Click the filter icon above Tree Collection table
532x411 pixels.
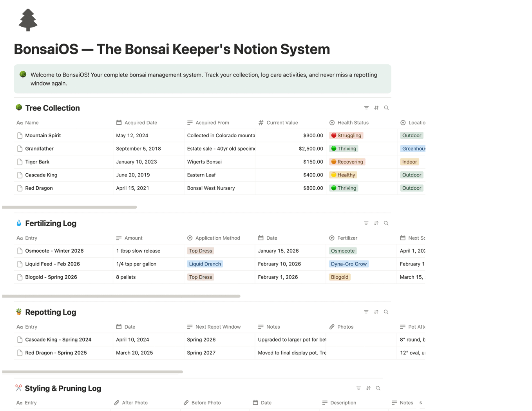pyautogui.click(x=366, y=107)
